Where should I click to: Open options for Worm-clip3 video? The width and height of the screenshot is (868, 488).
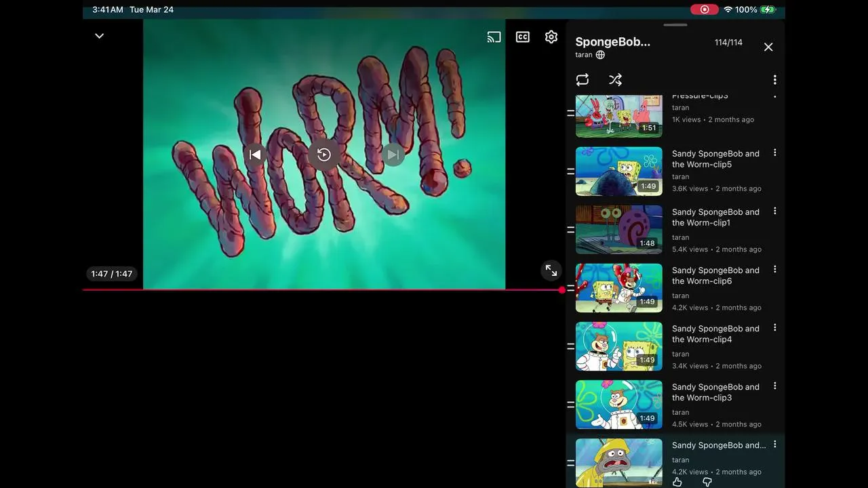tap(774, 386)
